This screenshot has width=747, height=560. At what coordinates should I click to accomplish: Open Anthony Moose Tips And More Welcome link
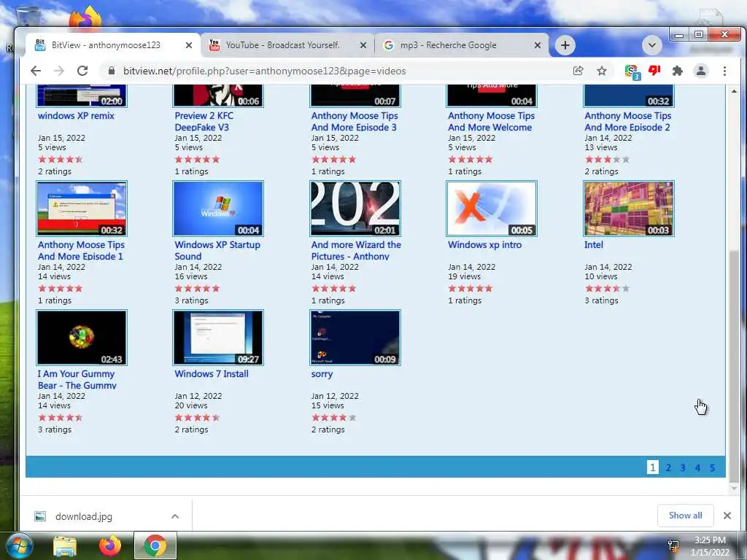tap(491, 122)
